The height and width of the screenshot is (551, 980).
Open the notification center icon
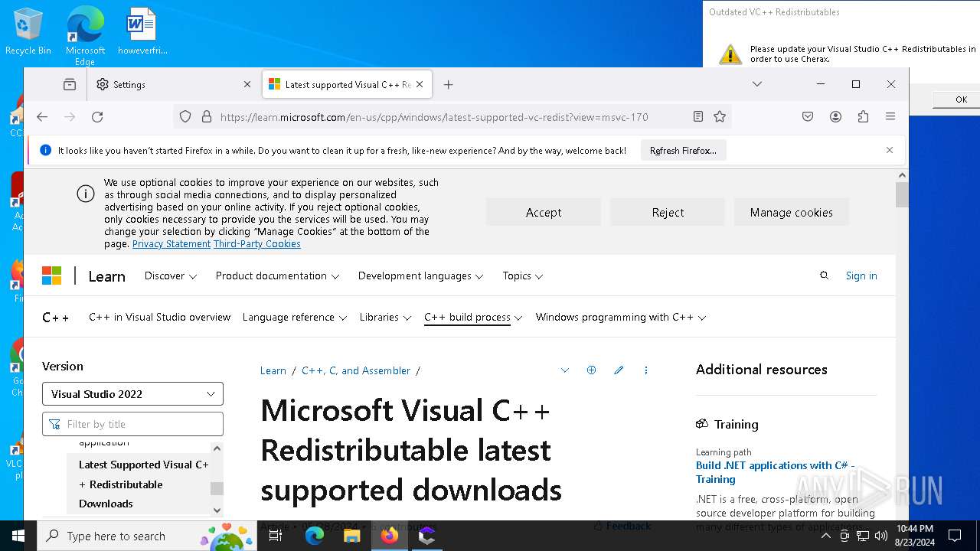(x=955, y=536)
